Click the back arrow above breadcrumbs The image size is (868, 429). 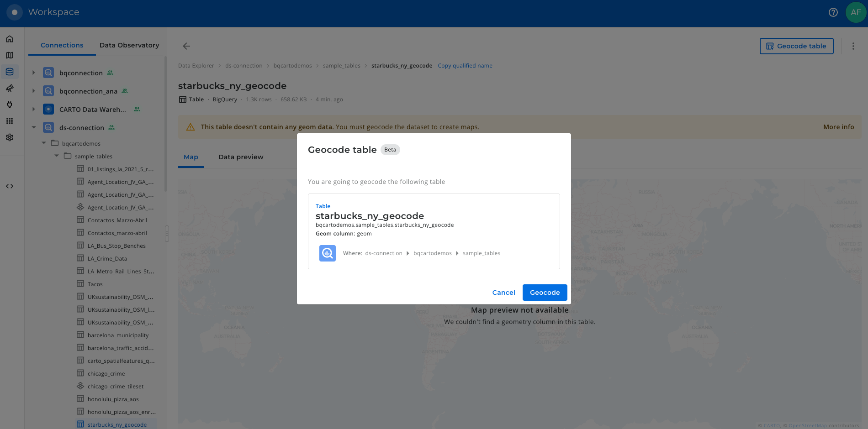(186, 46)
